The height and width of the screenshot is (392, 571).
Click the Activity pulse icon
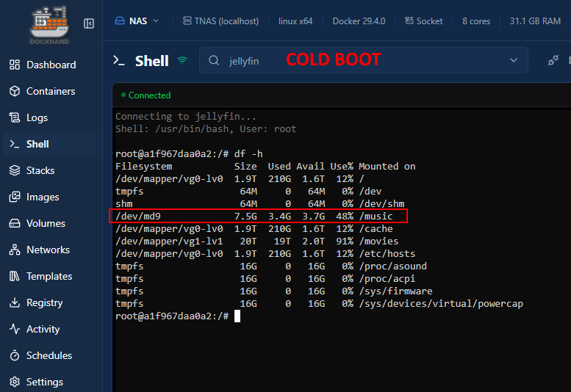(x=15, y=329)
